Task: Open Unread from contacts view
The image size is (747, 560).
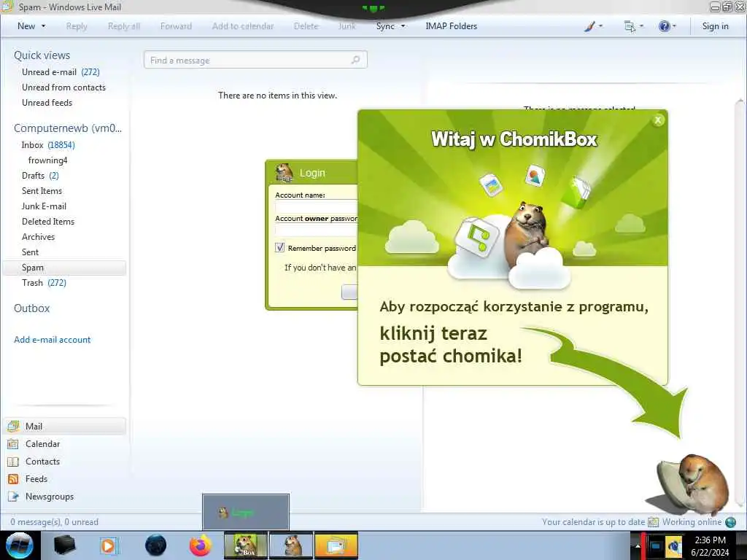Action: [63, 87]
